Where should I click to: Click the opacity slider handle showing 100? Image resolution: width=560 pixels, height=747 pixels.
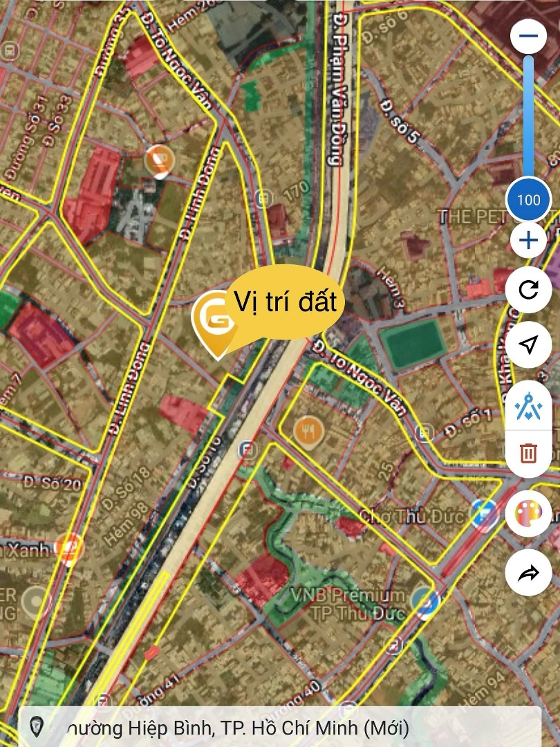(x=529, y=200)
